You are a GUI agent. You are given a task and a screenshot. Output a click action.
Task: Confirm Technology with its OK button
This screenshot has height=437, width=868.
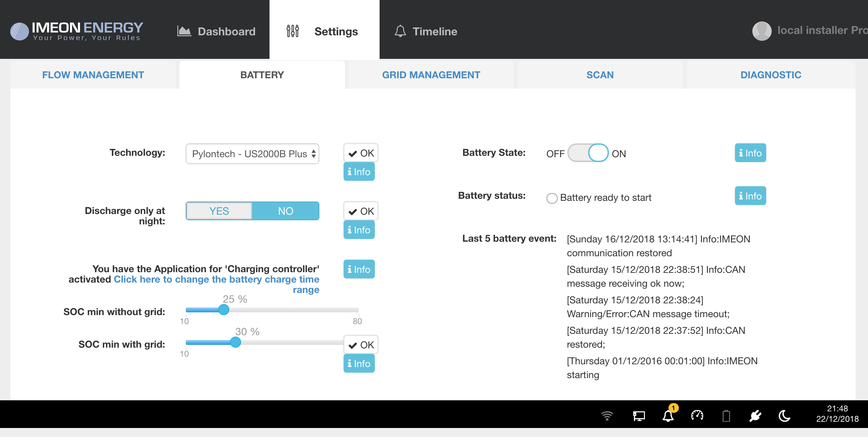(361, 153)
